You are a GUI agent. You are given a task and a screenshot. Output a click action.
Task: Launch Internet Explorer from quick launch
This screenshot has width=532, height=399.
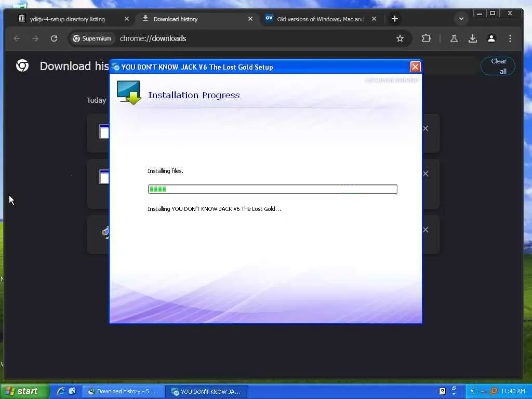click(61, 391)
